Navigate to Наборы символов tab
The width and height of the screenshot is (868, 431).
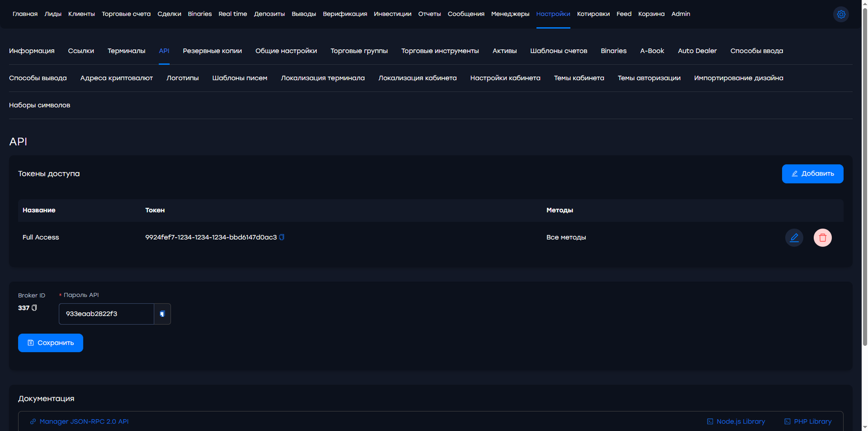click(40, 105)
